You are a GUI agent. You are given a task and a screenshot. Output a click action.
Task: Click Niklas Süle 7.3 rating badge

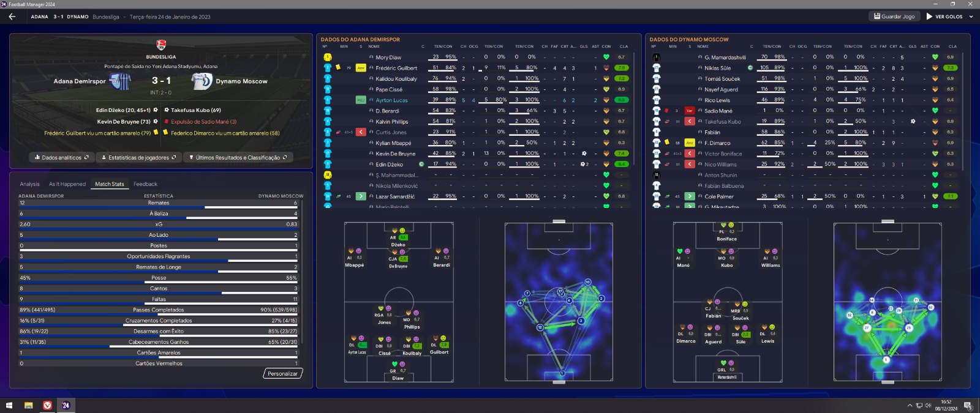pyautogui.click(x=951, y=68)
